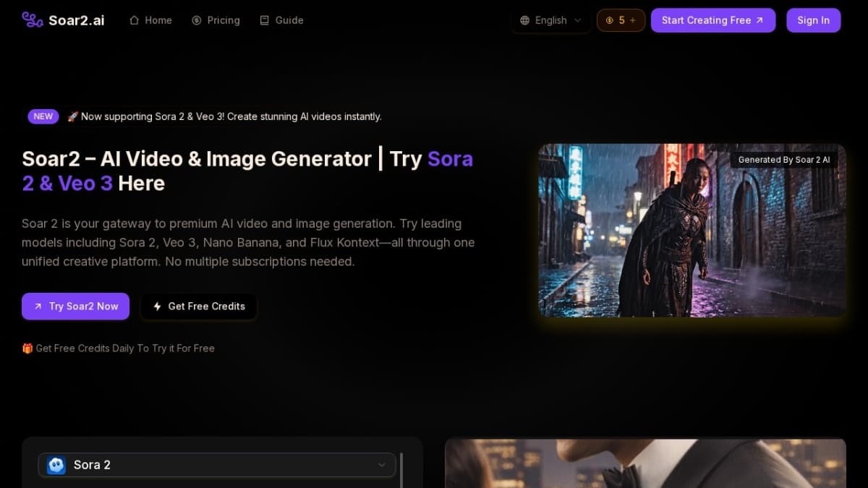868x488 pixels.
Task: Expand the Sora 2 model selector
Action: click(x=216, y=465)
